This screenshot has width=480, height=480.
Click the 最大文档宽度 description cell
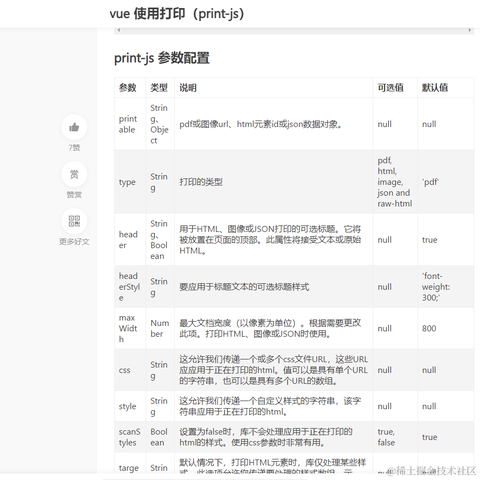coord(273,328)
